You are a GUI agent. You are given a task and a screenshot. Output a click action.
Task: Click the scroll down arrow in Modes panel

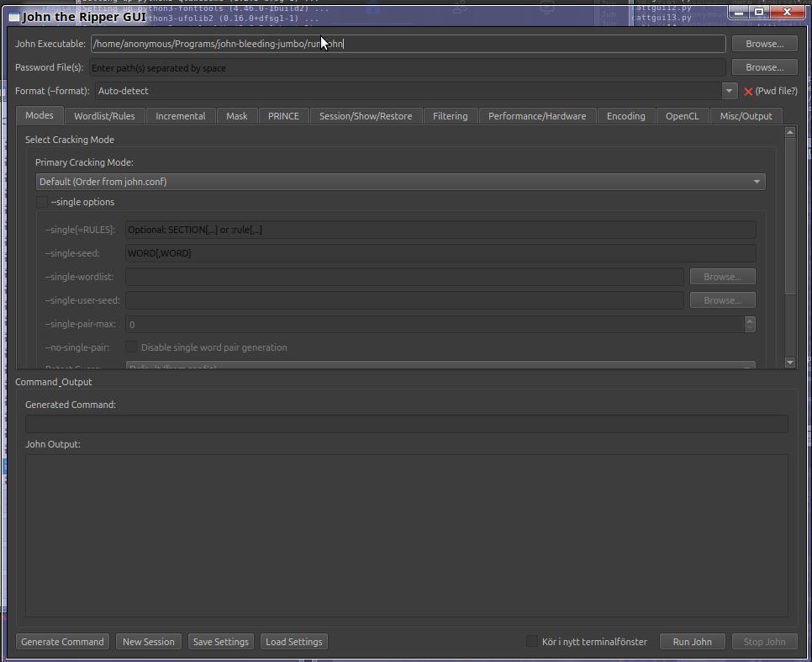[790, 363]
